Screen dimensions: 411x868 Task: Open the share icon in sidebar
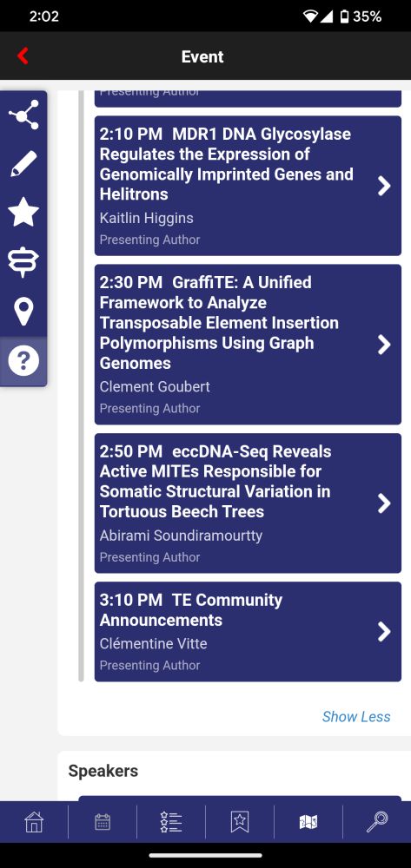[x=23, y=115]
